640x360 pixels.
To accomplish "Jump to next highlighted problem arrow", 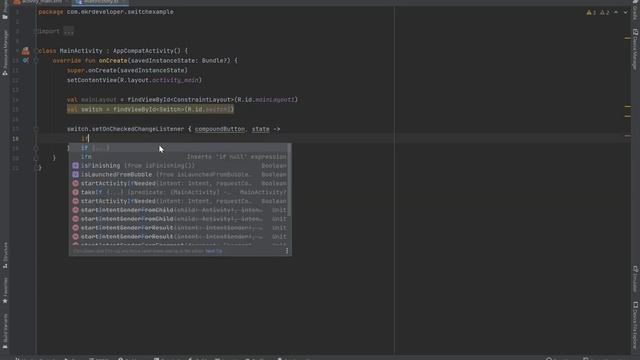I will click(x=625, y=13).
